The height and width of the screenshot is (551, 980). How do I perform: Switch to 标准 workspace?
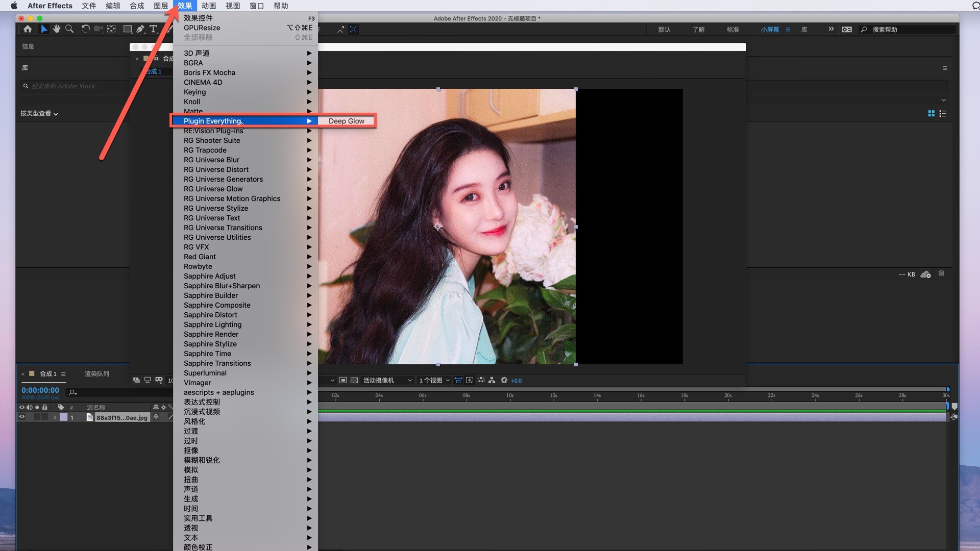[732, 30]
